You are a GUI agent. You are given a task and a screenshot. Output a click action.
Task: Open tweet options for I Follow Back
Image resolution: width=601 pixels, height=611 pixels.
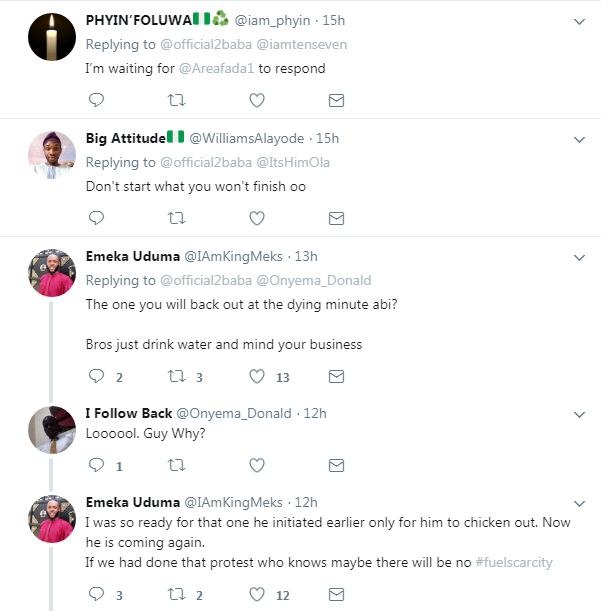[579, 414]
